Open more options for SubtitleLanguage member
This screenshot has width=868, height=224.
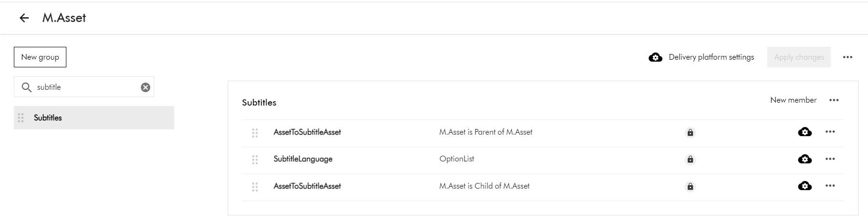[x=830, y=159]
